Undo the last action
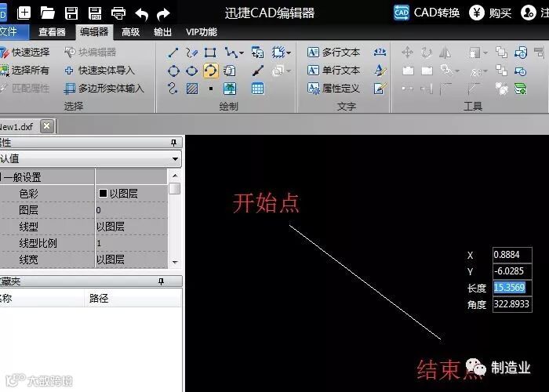This screenshot has height=392, width=549. coord(141,14)
